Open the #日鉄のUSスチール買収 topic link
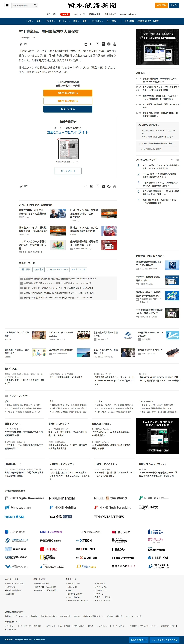Screen dimensions: 184x644 click(x=148, y=21)
